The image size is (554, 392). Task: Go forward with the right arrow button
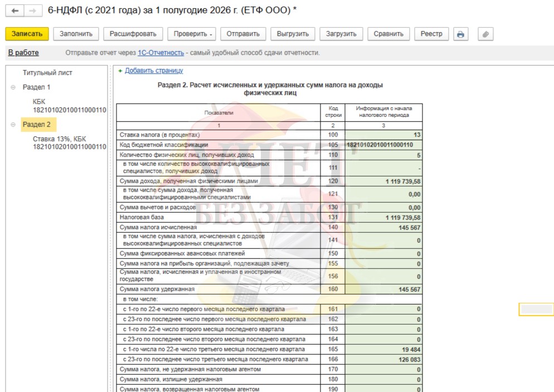(33, 11)
